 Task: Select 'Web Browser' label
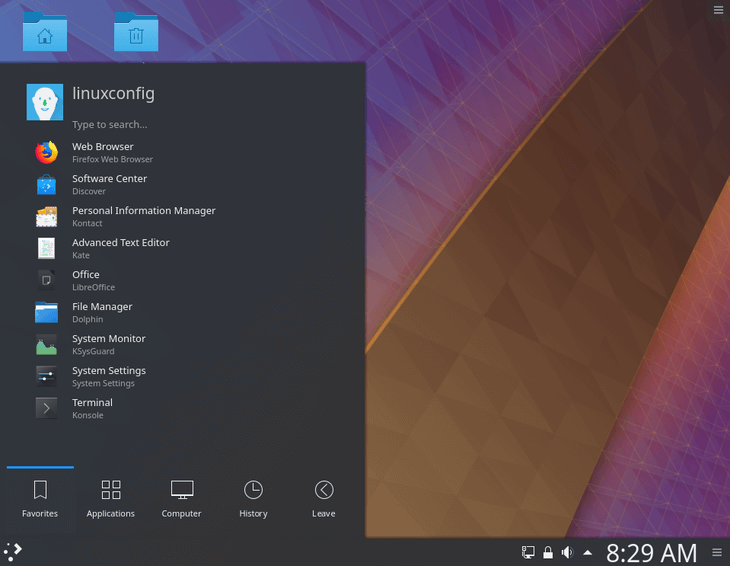point(102,147)
